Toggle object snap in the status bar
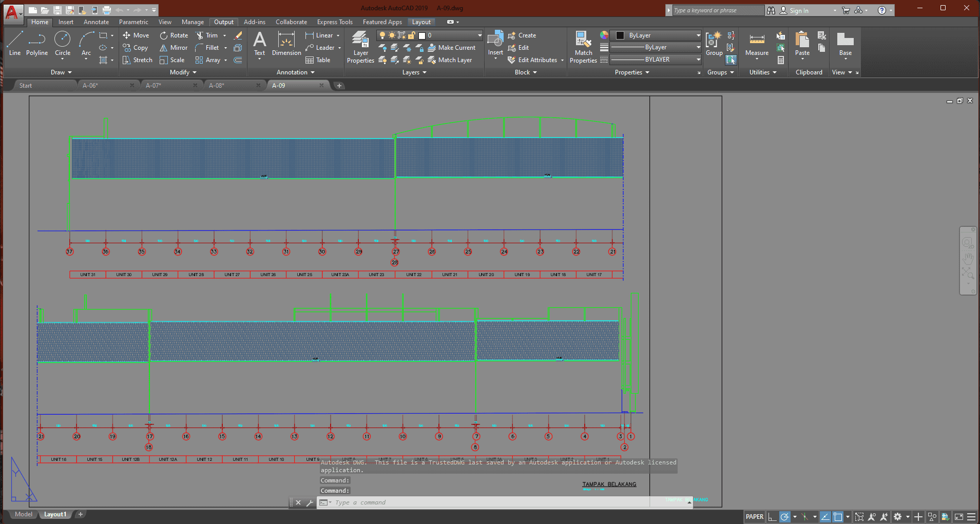Viewport: 980px width, 524px height. pyautogui.click(x=838, y=517)
